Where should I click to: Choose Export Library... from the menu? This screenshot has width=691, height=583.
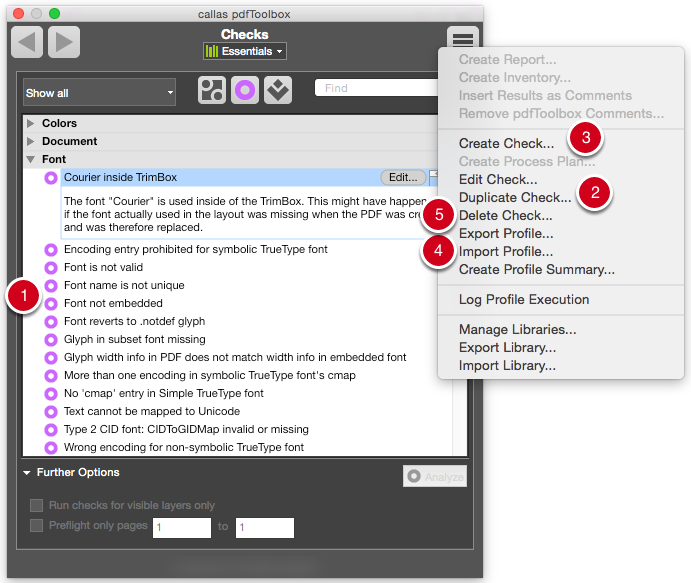click(x=507, y=348)
